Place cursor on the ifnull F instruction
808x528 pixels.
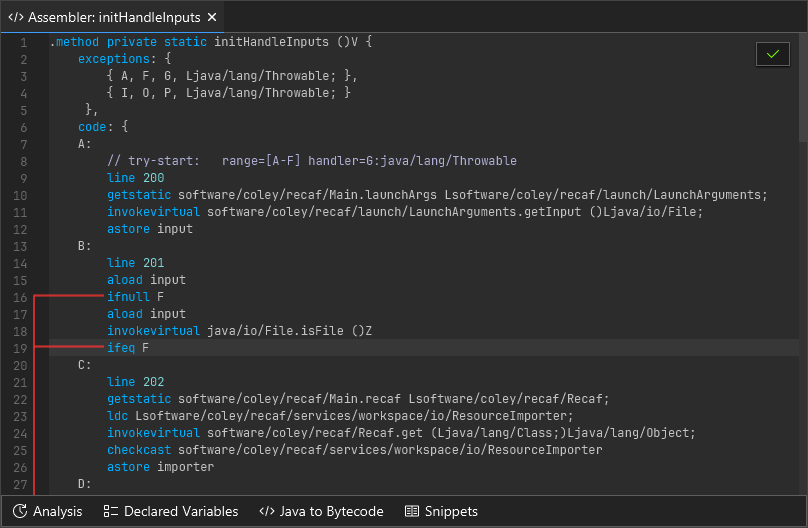(135, 297)
